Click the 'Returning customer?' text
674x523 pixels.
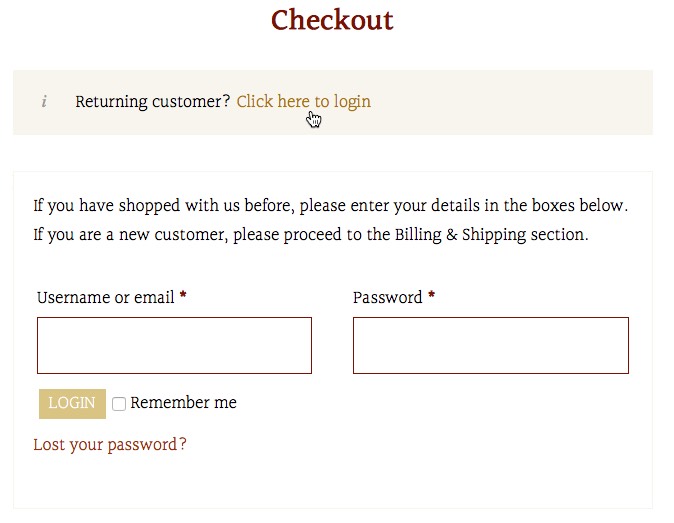tap(153, 102)
